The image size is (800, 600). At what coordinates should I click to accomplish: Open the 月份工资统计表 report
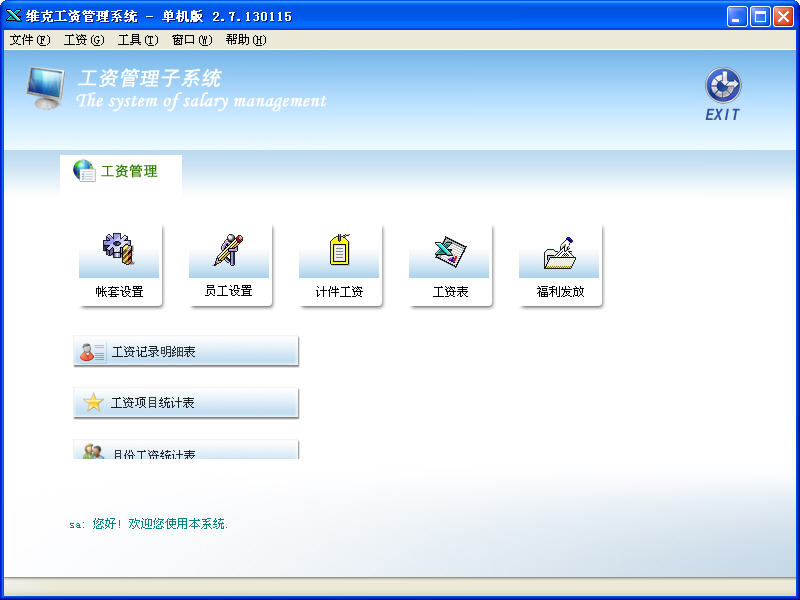point(186,449)
